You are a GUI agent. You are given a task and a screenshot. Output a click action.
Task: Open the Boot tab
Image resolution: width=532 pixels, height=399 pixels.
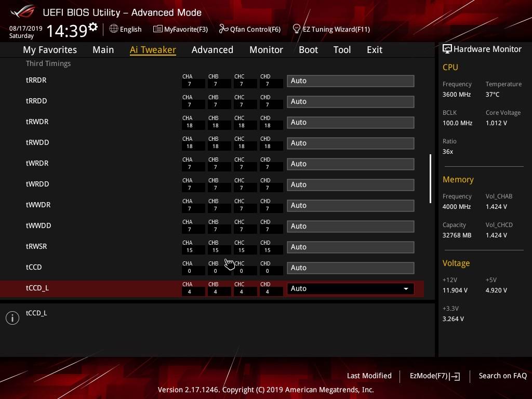click(x=308, y=50)
